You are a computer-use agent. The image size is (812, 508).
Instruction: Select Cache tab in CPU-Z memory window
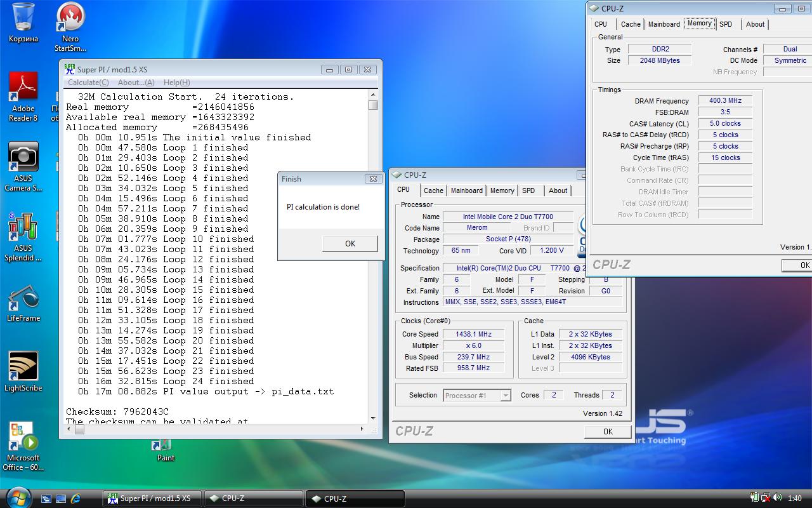(631, 24)
